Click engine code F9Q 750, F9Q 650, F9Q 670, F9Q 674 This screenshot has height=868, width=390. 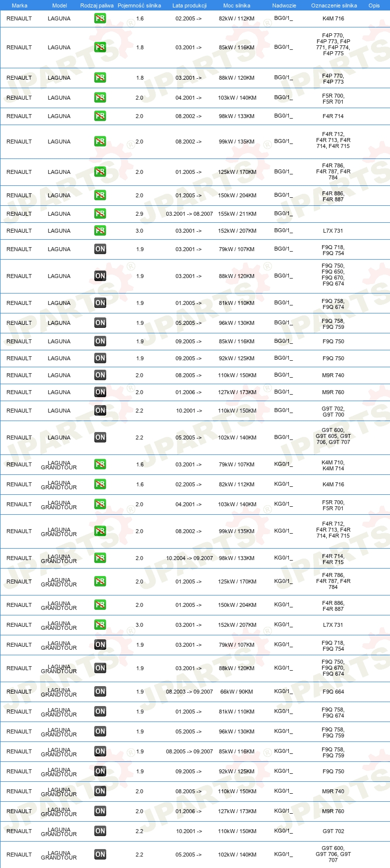coord(333,275)
